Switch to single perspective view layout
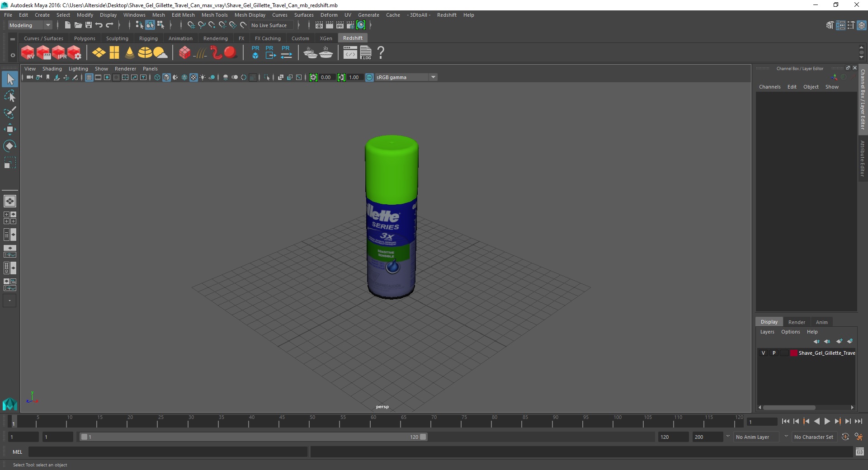Viewport: 868px width, 470px height. pyautogui.click(x=9, y=201)
